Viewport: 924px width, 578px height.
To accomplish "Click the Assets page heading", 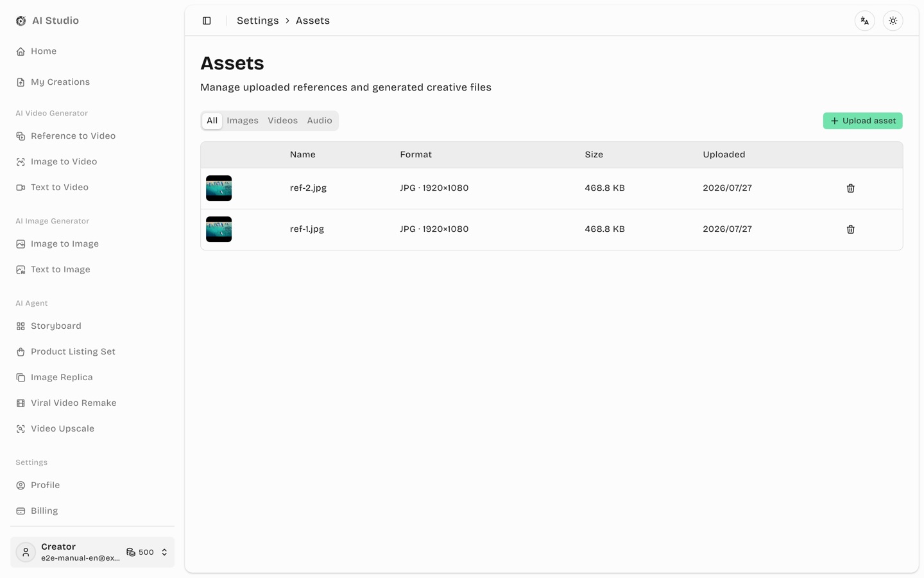I will [x=232, y=63].
